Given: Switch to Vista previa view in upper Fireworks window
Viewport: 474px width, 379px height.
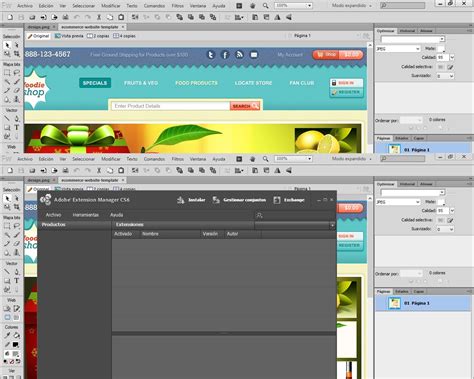Looking at the screenshot, I should pos(69,36).
